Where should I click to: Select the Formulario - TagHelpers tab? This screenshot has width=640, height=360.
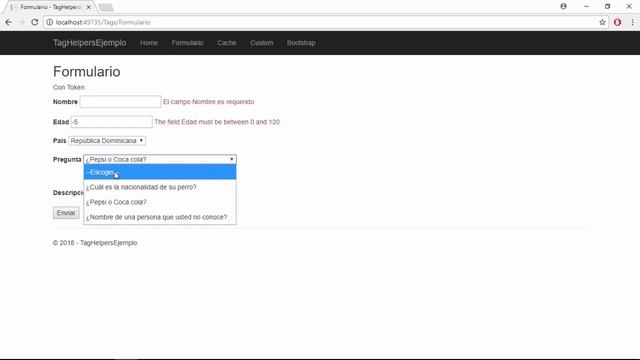coord(50,7)
